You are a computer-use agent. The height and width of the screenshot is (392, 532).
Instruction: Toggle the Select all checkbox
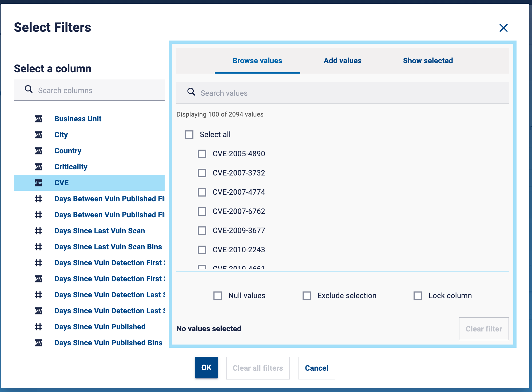[x=189, y=135]
